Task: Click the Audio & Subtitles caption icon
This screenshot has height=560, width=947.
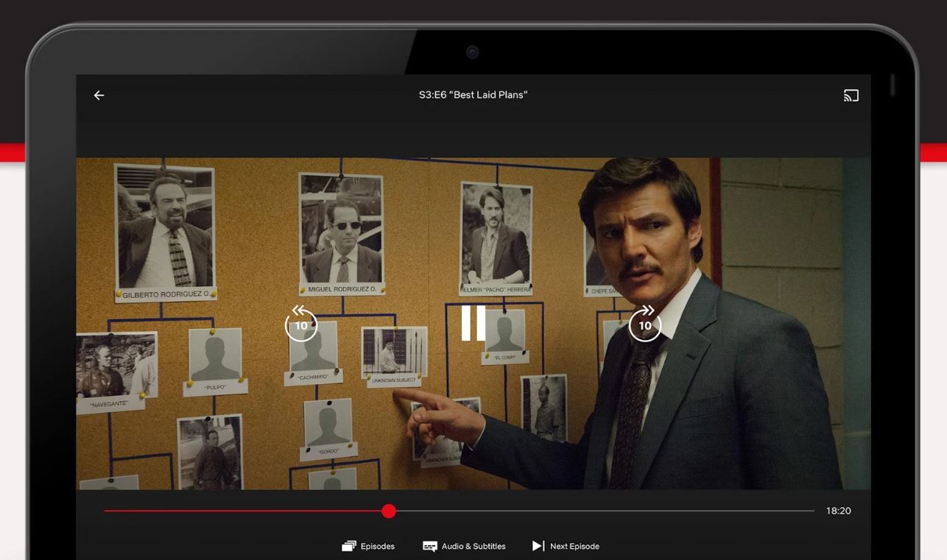Action: [x=430, y=546]
